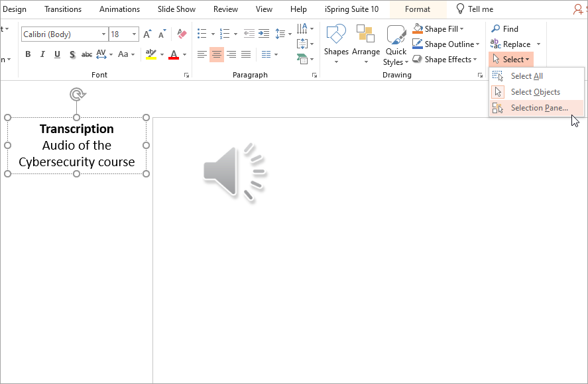588x384 pixels.
Task: Switch to the Animations tab
Action: [x=119, y=9]
